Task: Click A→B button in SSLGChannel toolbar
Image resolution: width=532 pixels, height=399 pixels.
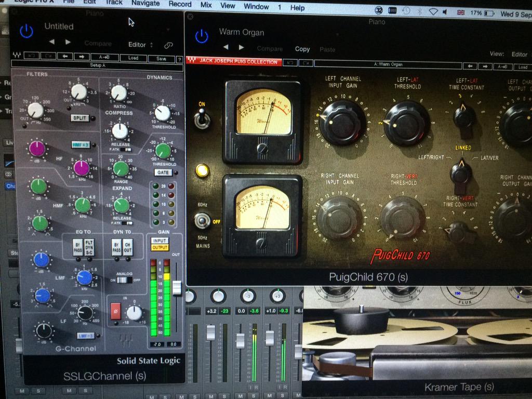Action: coord(104,57)
